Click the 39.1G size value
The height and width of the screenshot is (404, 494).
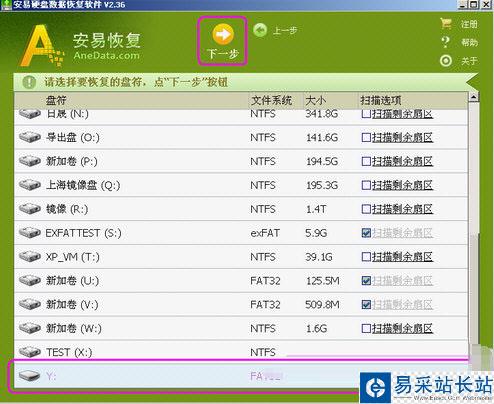click(319, 257)
